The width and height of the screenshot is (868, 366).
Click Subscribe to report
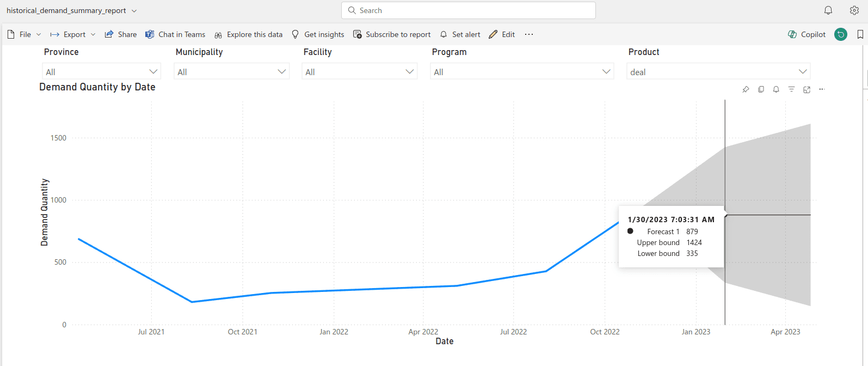[392, 34]
